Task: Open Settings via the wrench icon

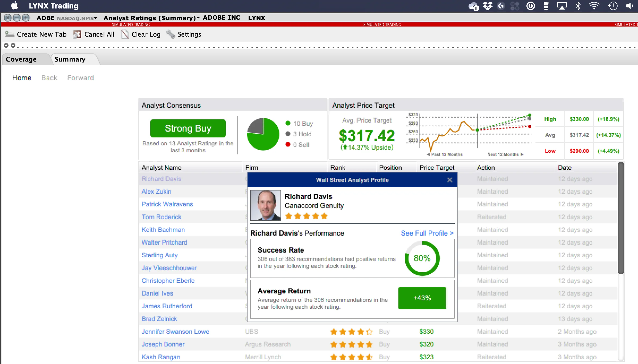Action: [x=171, y=34]
